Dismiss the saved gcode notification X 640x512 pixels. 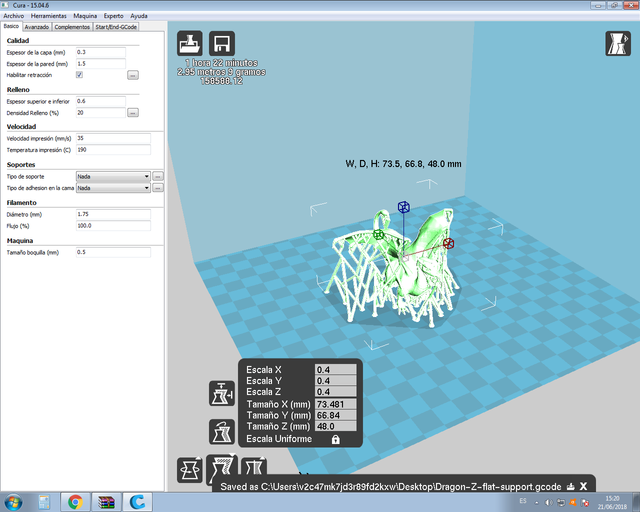[x=583, y=486]
